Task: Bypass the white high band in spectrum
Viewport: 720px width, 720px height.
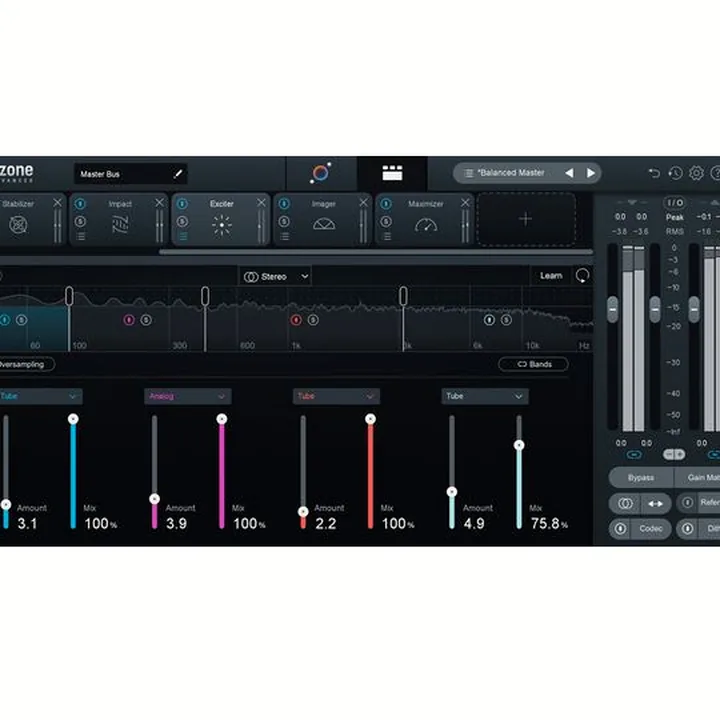Action: pos(489,320)
